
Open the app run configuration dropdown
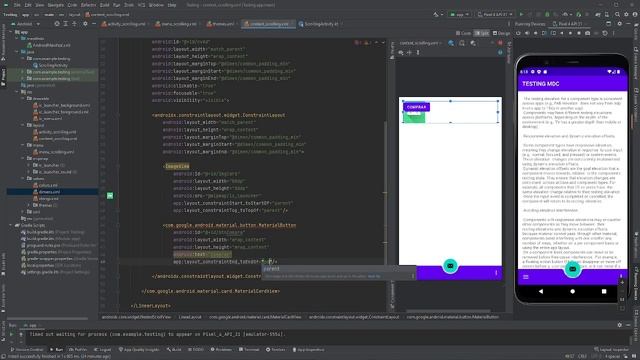click(x=459, y=14)
